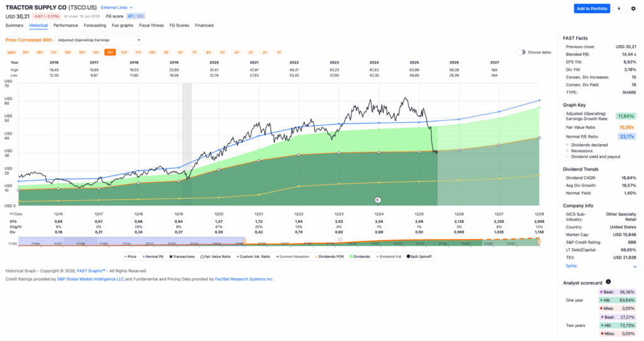Click the lightning bolt icon button
Viewport: 644px width, 341px height.
click(x=619, y=9)
